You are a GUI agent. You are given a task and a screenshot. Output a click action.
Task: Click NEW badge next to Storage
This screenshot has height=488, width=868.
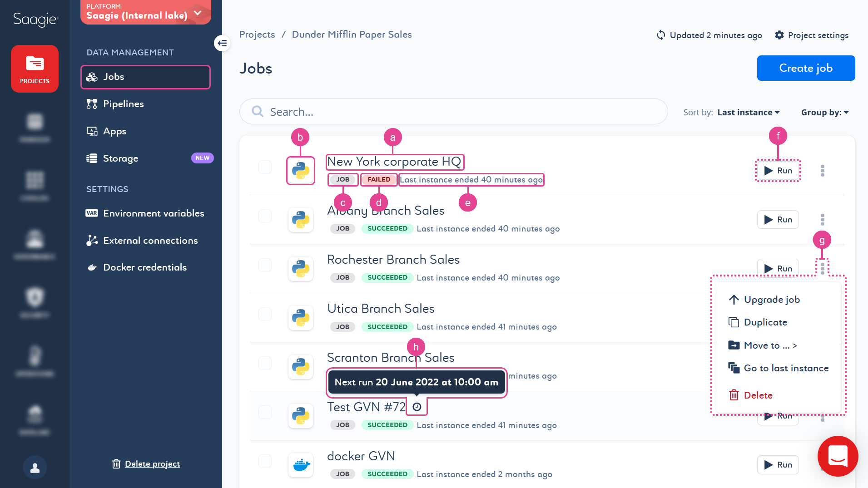(202, 158)
